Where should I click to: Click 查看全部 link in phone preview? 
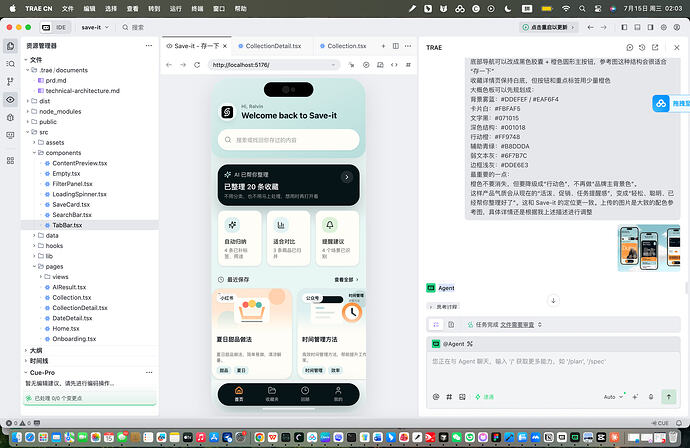pos(346,279)
